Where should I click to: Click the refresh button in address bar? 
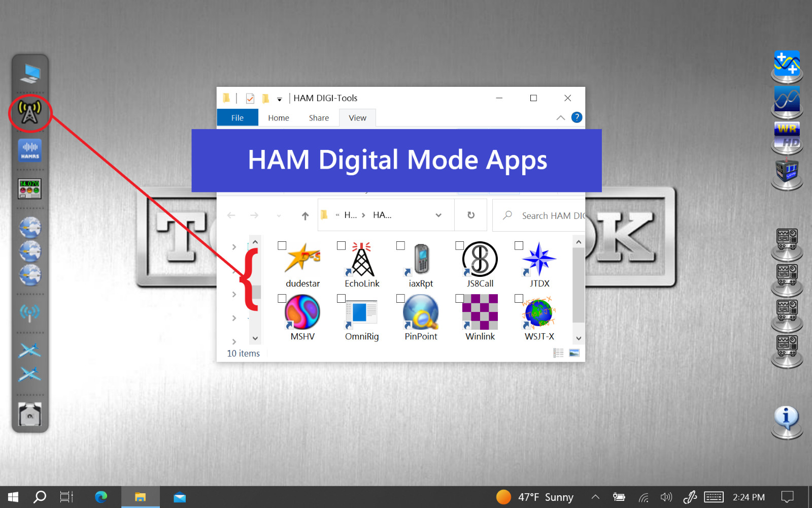[x=471, y=215]
